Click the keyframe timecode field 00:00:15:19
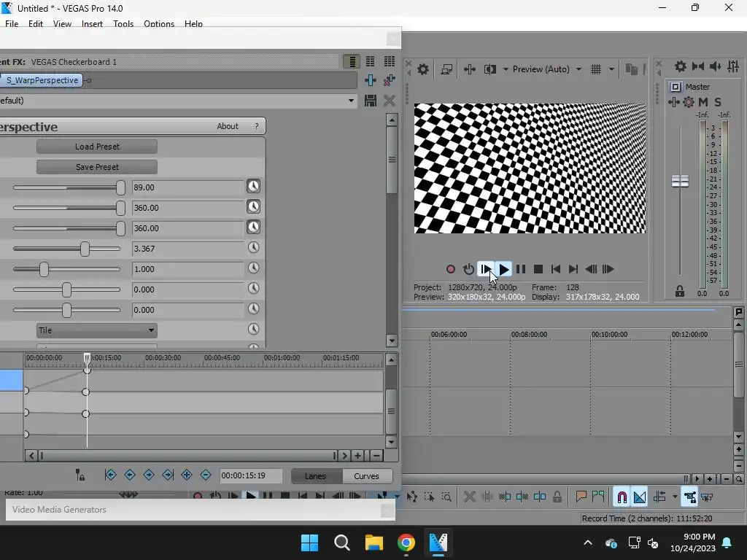 251,475
